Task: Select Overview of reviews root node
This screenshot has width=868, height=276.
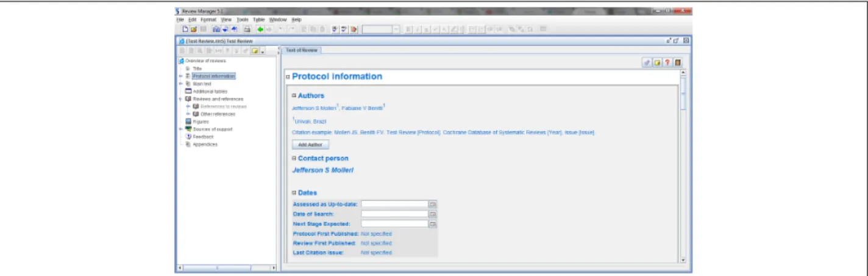Action: click(205, 61)
